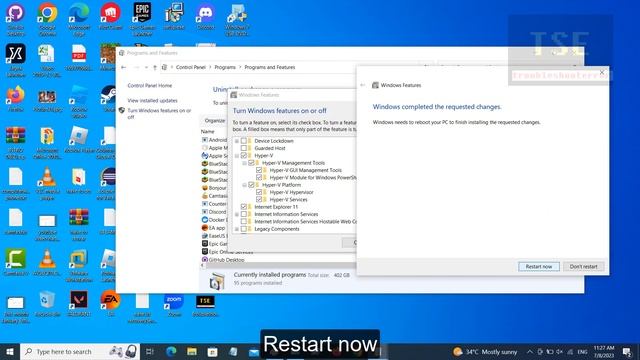Expand the Internet Information Services node
The width and height of the screenshot is (640, 360).
coord(237,214)
